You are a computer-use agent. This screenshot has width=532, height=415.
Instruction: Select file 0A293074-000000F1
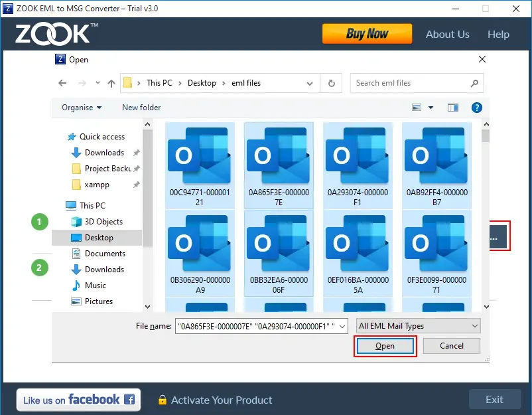tap(358, 165)
